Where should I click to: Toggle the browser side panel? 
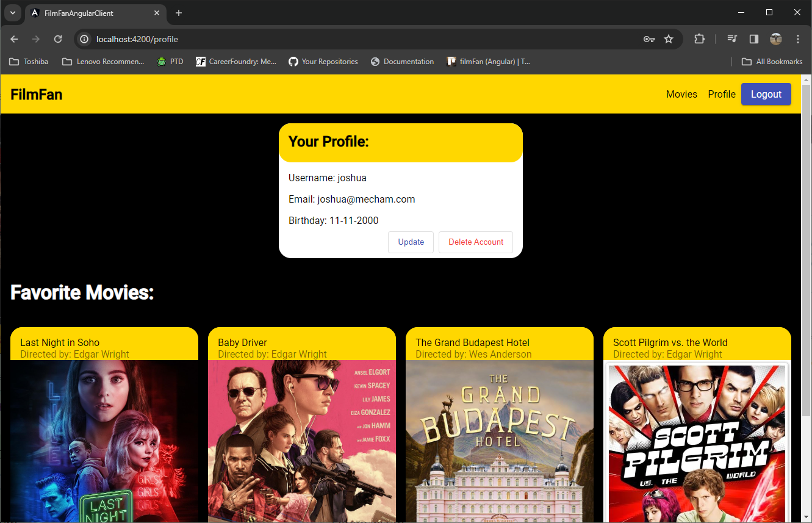[754, 39]
